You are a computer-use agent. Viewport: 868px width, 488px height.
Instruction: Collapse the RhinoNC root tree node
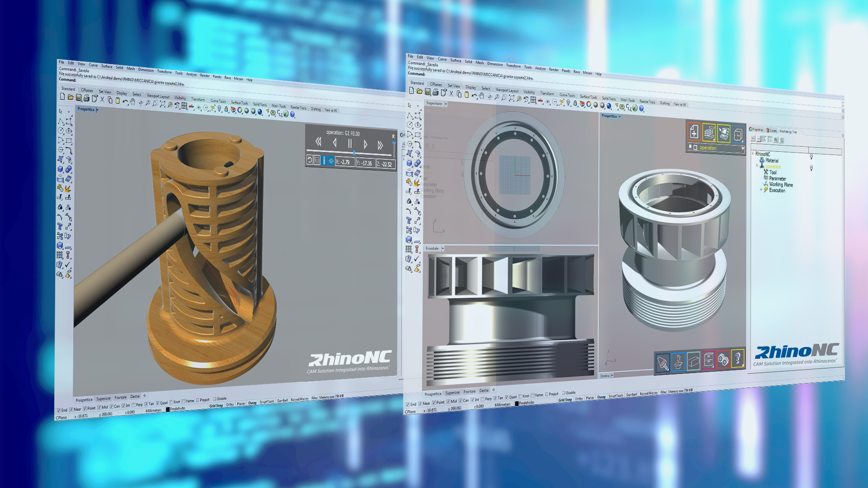click(x=753, y=154)
